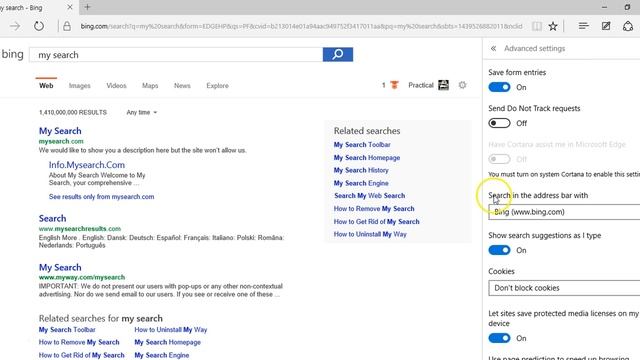
Task: Click the Practical profile avatar picture
Action: (443, 85)
